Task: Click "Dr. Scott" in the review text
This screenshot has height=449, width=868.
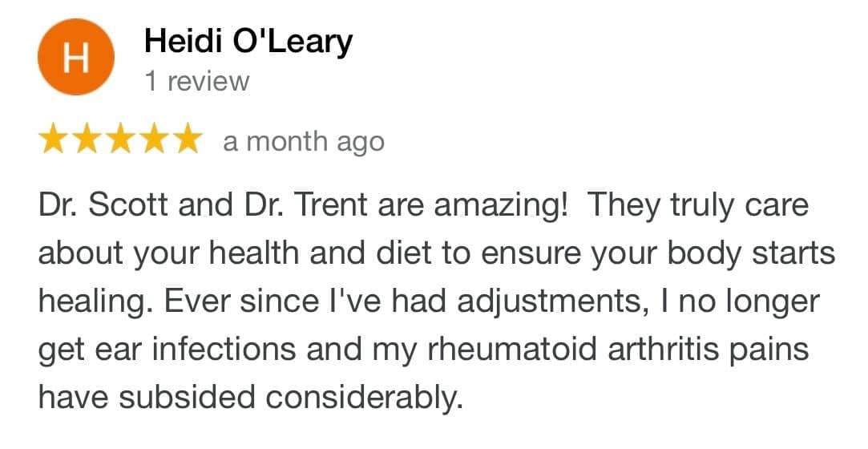Action: pyautogui.click(x=96, y=205)
